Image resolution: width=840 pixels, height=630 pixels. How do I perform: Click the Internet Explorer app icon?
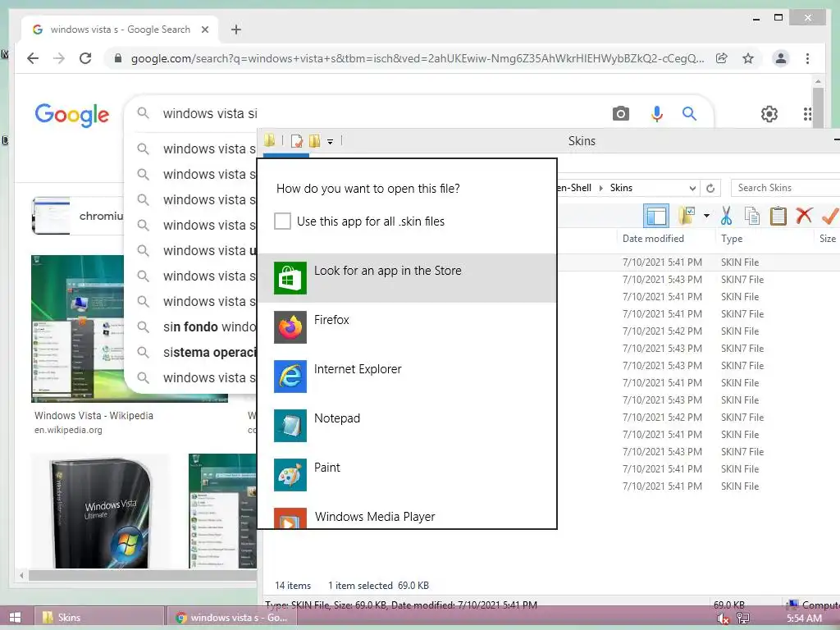pyautogui.click(x=290, y=376)
